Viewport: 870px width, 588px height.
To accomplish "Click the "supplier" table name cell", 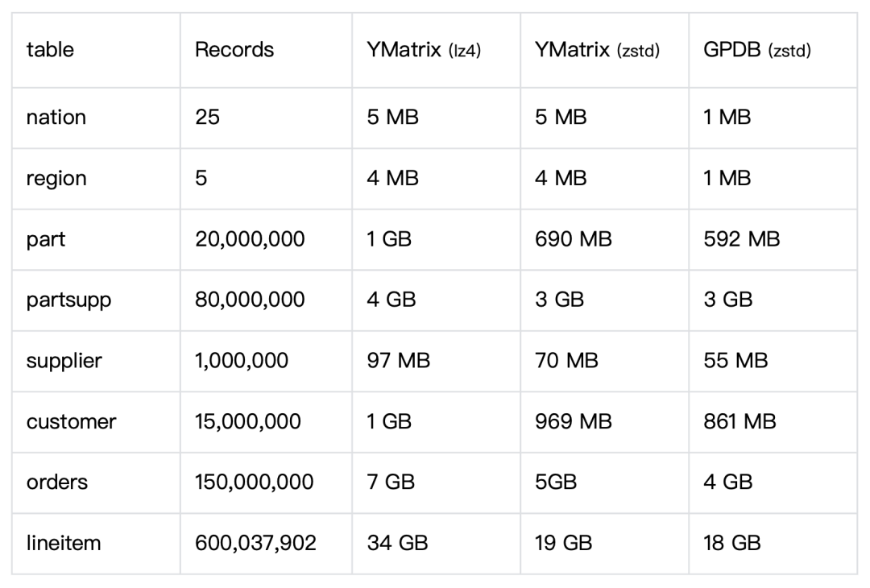I will 64,360.
